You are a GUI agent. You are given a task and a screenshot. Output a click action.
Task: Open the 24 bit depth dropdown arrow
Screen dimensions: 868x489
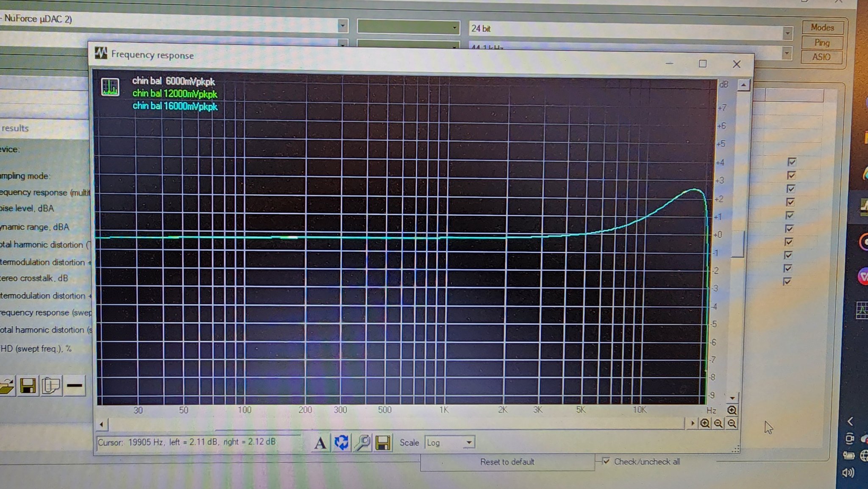pos(787,33)
